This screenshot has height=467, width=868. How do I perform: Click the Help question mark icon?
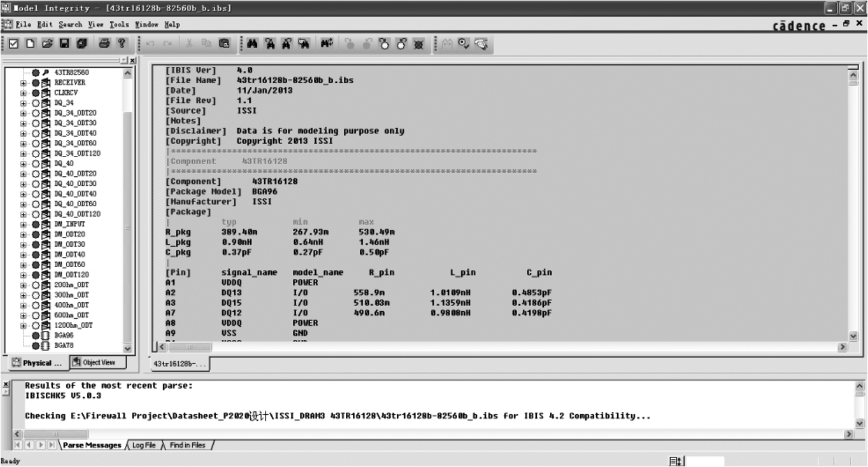[x=121, y=44]
